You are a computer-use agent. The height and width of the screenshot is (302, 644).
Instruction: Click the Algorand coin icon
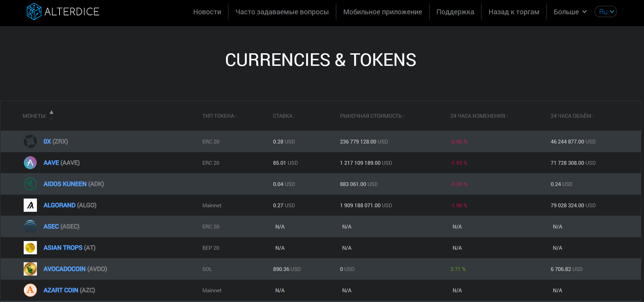(30, 205)
